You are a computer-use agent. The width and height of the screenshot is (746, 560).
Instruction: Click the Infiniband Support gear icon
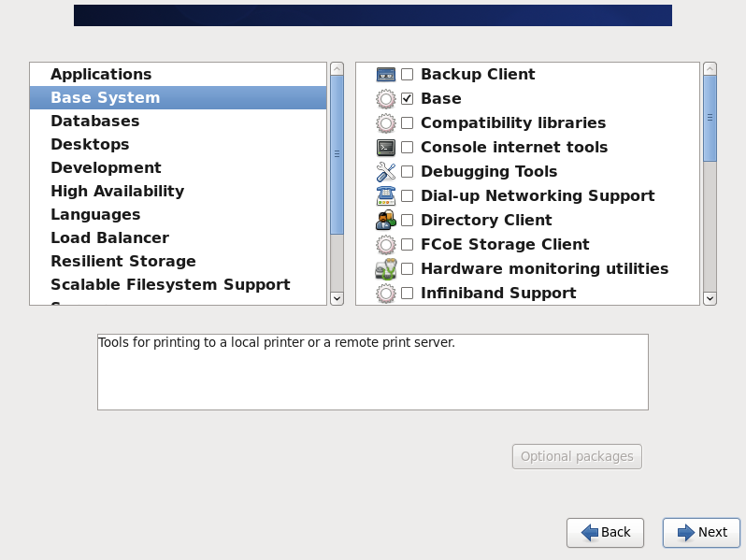386,294
